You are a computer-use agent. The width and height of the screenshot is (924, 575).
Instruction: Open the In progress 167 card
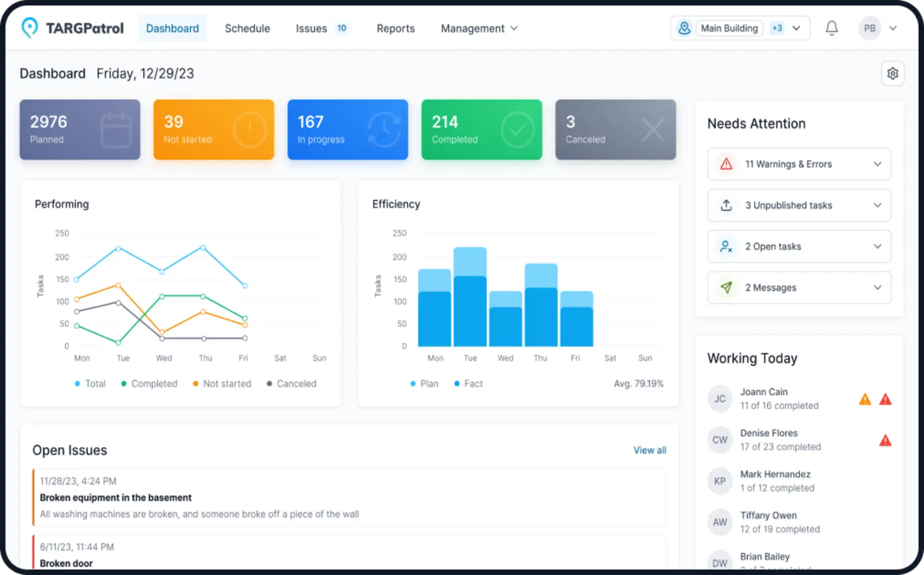click(347, 129)
